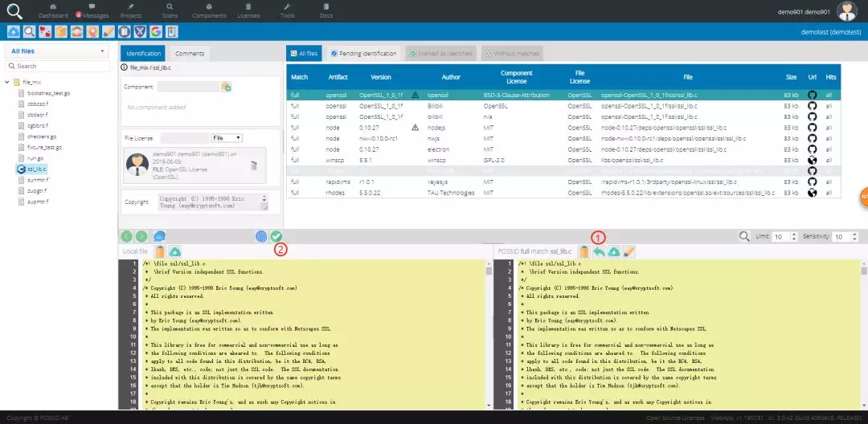Click the orange package box toolbar icon
This screenshot has width=868, height=424.
61,31
